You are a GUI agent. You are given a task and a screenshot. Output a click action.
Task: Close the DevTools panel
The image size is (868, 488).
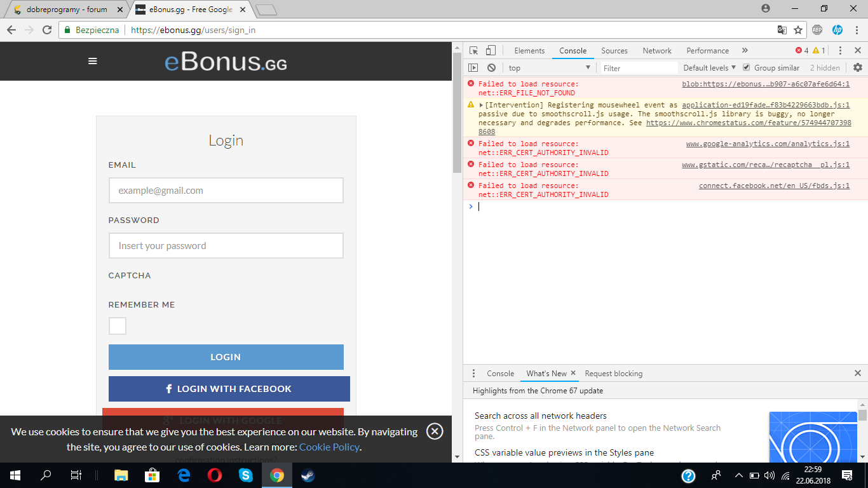[857, 51]
